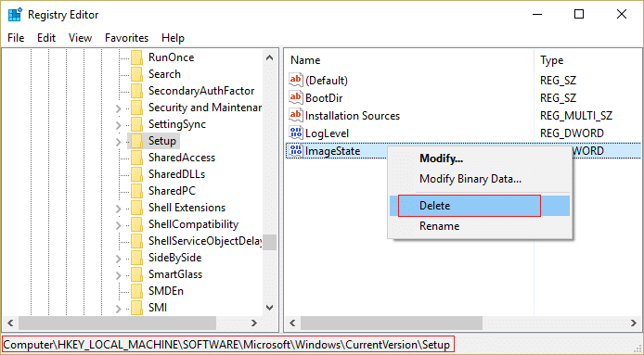The image size is (644, 355).
Task: Expand the SmartGlass key
Action: (x=119, y=275)
